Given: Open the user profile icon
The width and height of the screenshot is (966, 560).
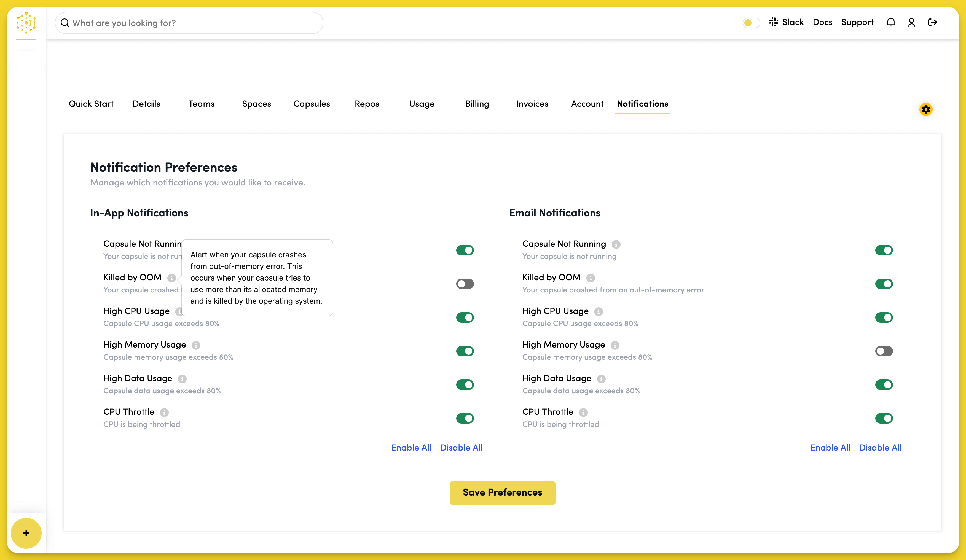Looking at the screenshot, I should (x=911, y=23).
